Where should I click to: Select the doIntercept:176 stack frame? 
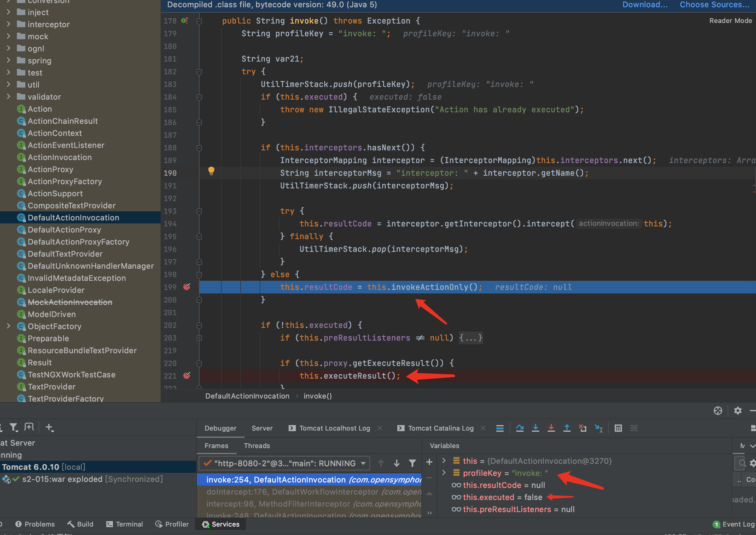309,492
